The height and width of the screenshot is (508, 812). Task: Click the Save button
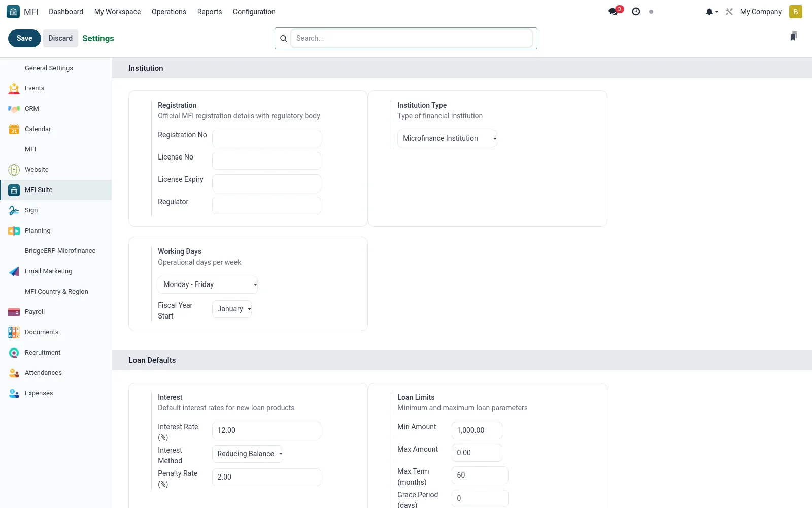24,38
